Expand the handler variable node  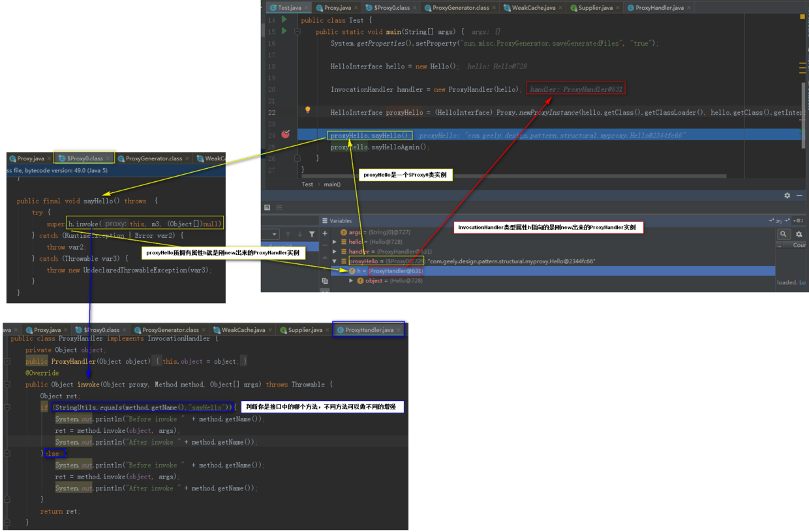click(335, 252)
